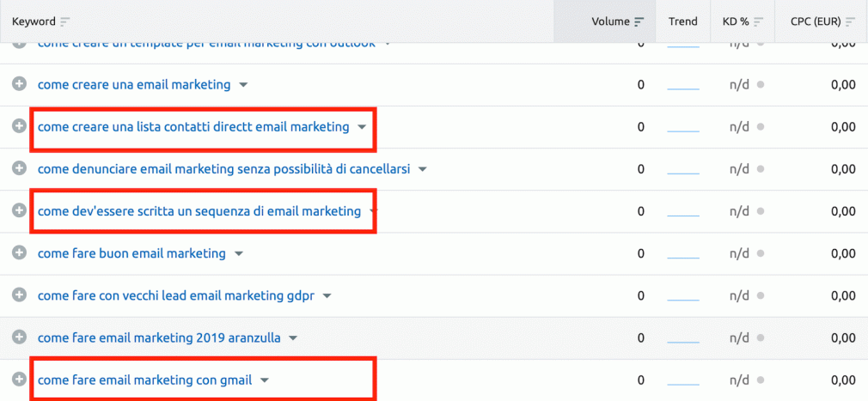Open 'come fare con vecchi lead email marketing gdpr' link
868x401 pixels.
pos(176,295)
